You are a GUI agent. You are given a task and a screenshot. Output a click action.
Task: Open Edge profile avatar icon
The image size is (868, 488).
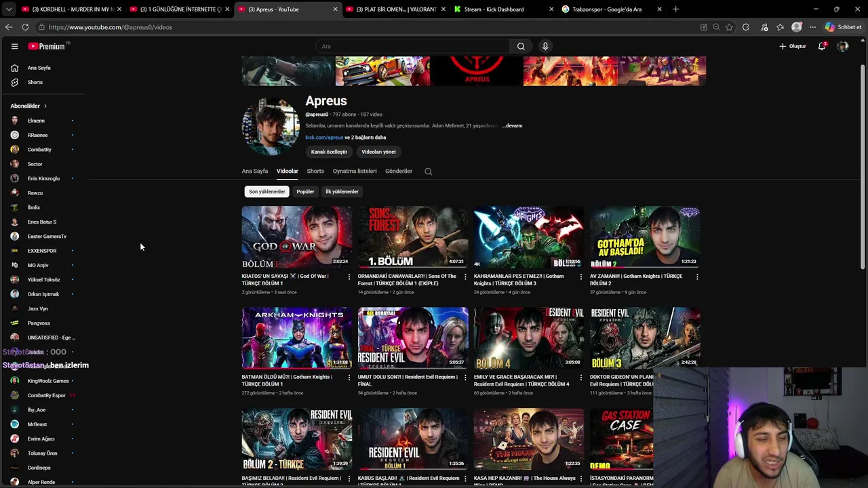(797, 27)
